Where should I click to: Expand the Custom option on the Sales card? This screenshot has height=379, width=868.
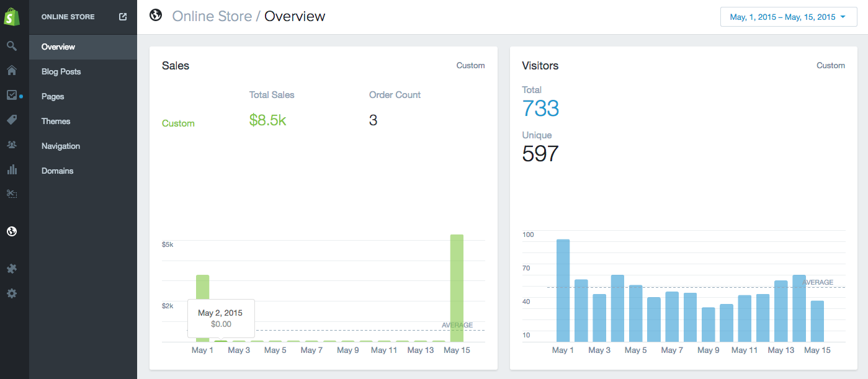point(470,65)
